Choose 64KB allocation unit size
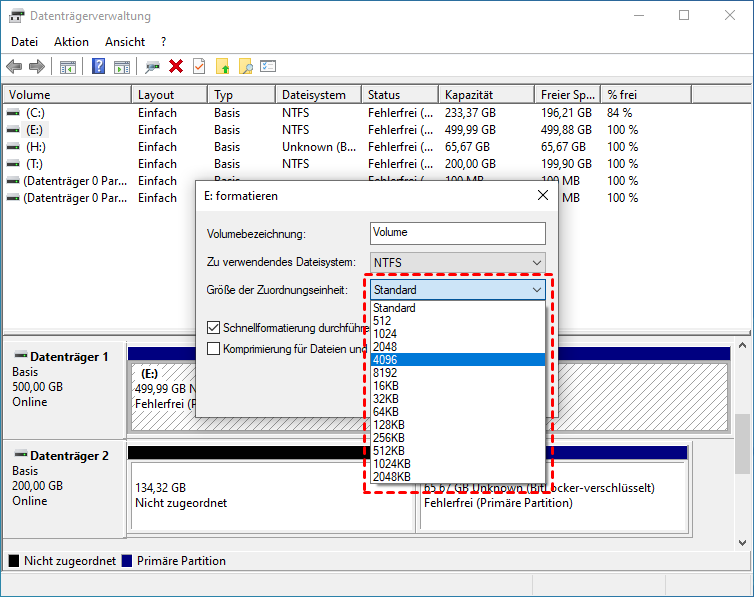The width and height of the screenshot is (754, 597). pos(458,411)
